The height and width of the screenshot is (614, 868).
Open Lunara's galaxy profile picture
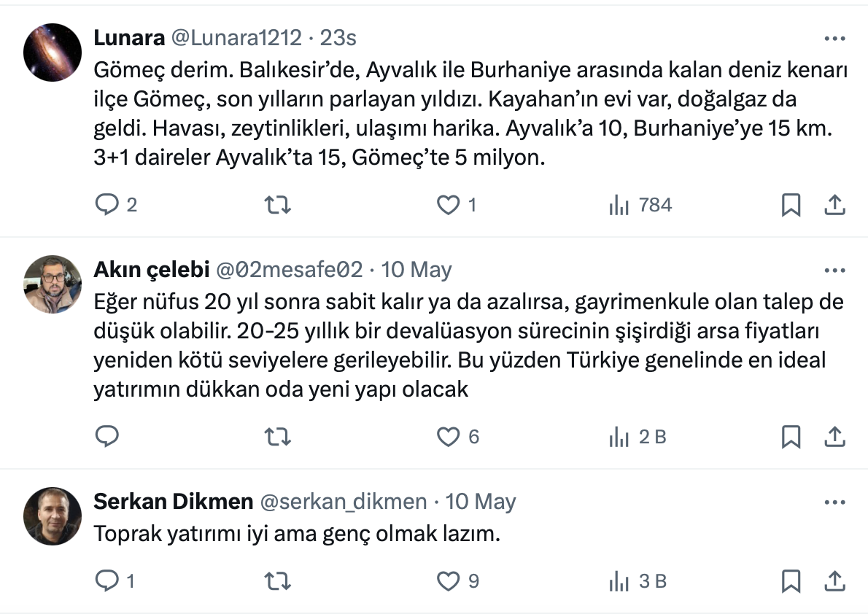(x=52, y=52)
